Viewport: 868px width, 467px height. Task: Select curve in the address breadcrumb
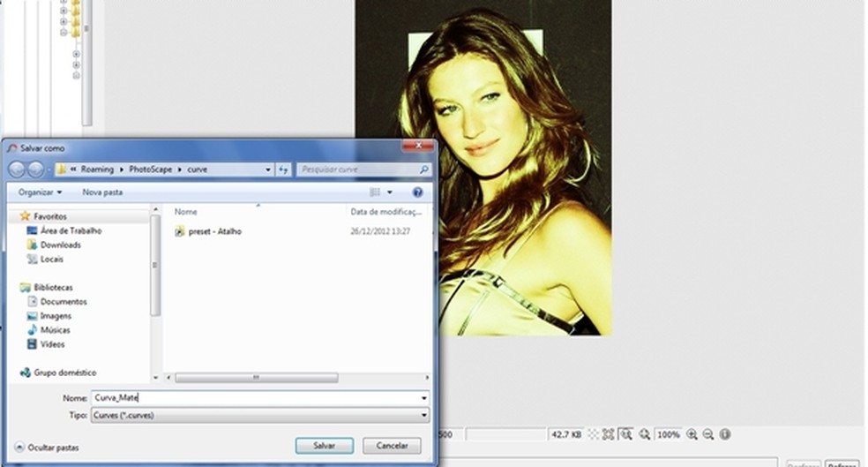pos(197,169)
